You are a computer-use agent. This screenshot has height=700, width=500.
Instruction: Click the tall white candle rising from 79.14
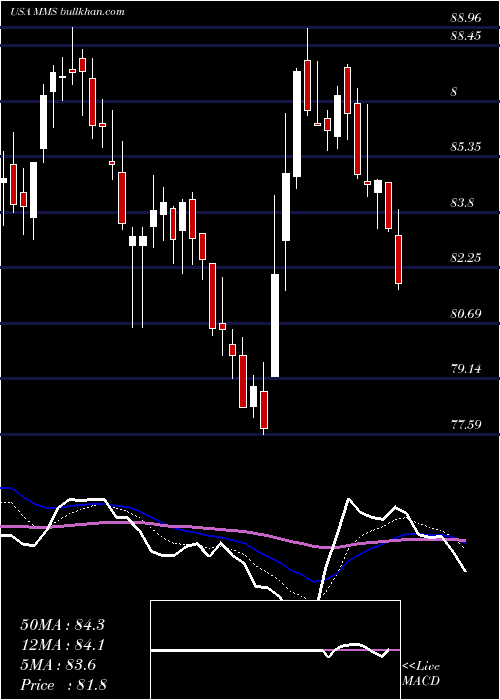tap(275, 325)
